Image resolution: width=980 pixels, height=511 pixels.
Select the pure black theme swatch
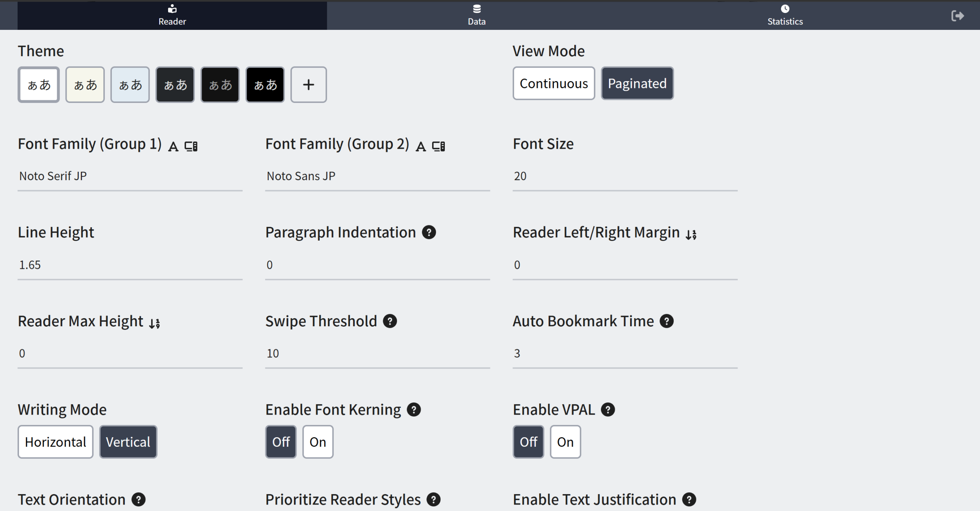(265, 85)
